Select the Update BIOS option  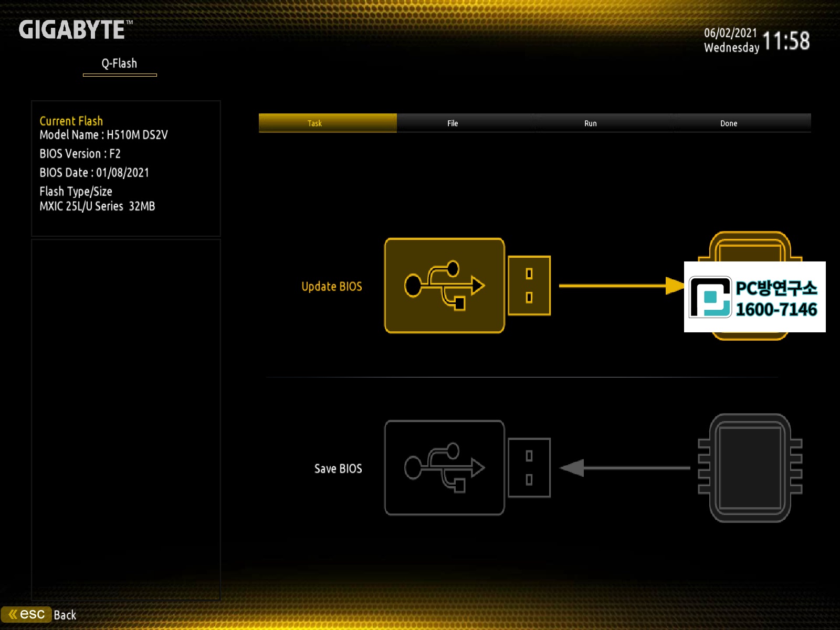(332, 286)
